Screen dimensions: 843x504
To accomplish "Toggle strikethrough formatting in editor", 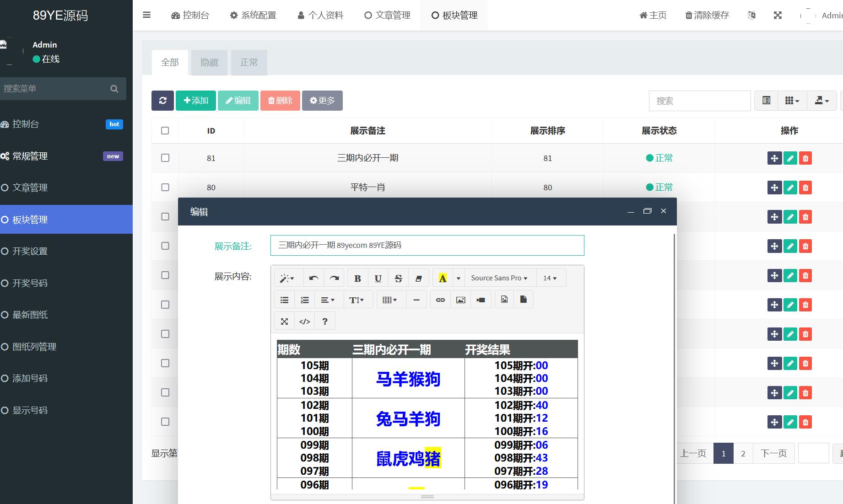I will [398, 278].
